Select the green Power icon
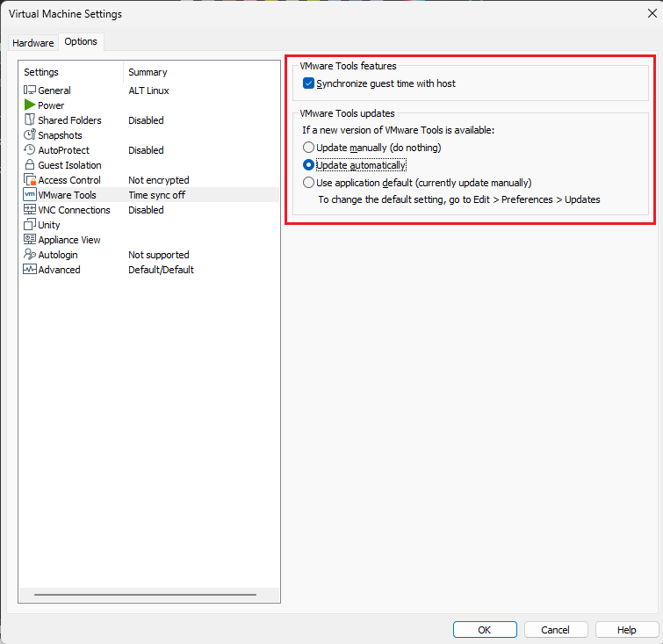 pos(30,105)
